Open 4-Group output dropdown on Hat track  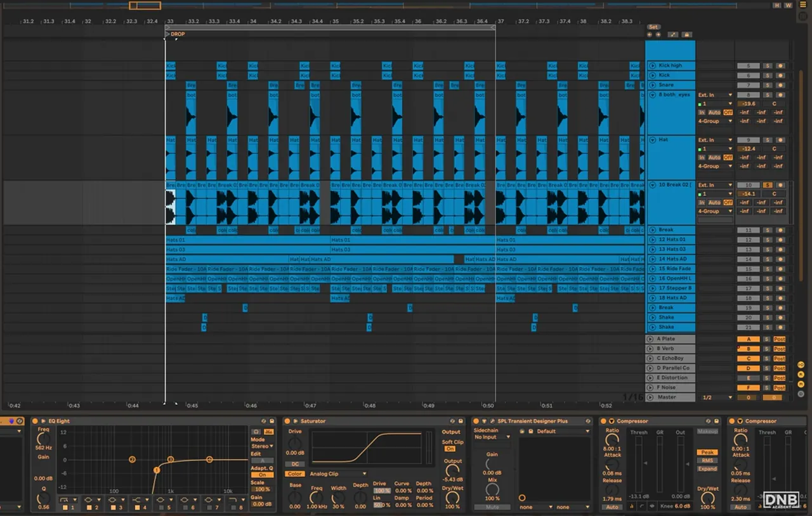(x=715, y=166)
